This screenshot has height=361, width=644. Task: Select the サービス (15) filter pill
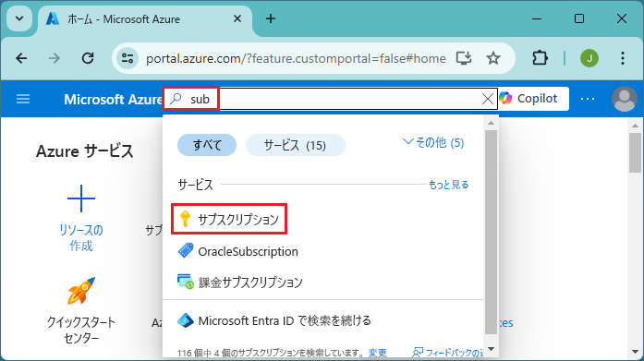[x=295, y=145]
